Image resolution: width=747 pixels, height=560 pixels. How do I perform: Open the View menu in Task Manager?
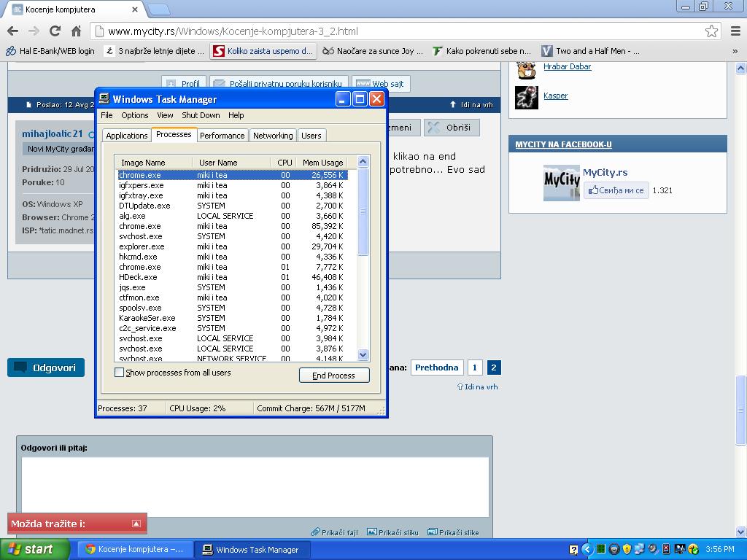pyautogui.click(x=166, y=115)
